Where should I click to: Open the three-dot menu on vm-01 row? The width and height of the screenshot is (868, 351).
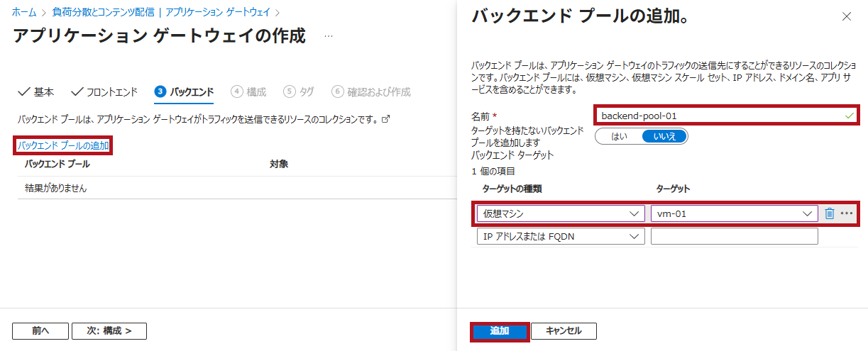coord(846,213)
